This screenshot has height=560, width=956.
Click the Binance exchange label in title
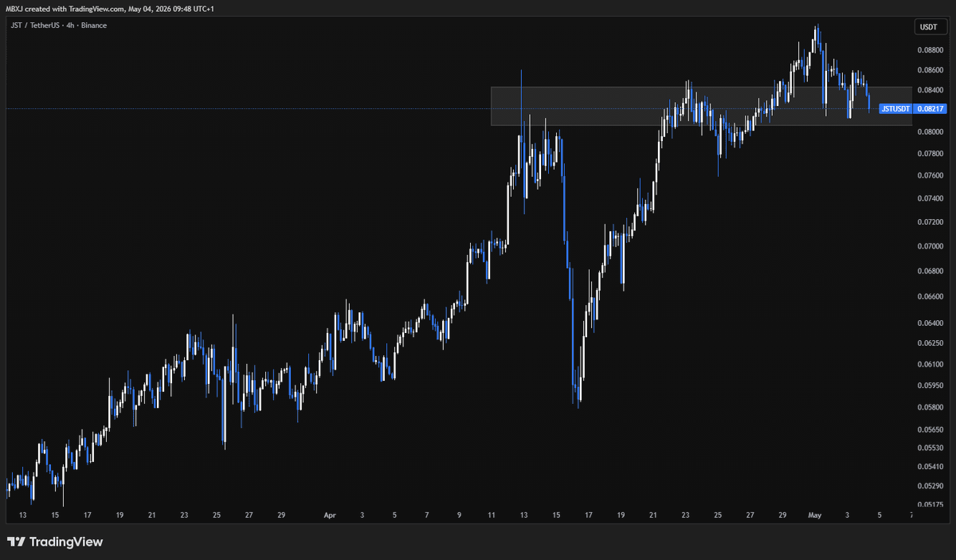point(92,25)
